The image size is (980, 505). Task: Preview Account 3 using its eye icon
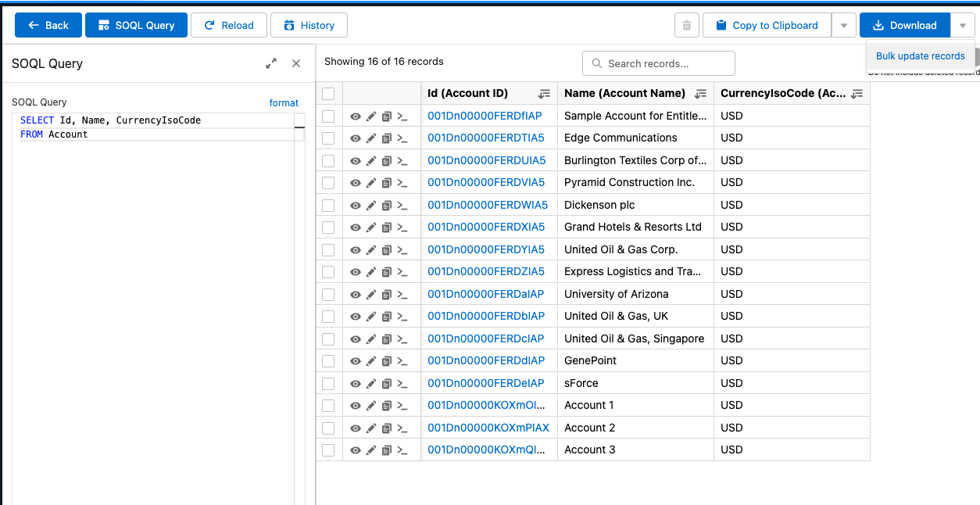coord(356,449)
